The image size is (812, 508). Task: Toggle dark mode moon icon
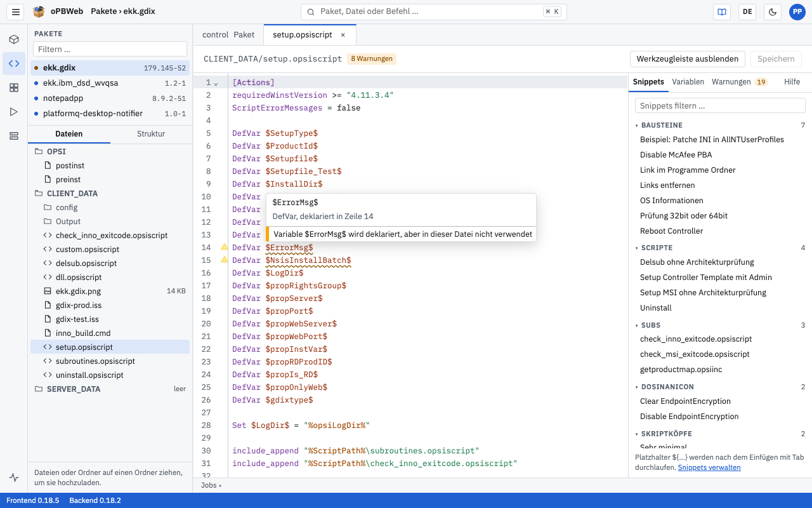click(773, 11)
